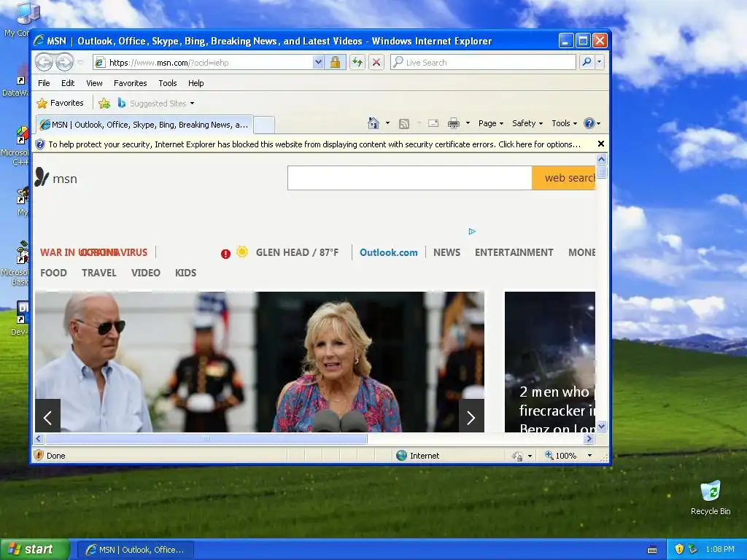Click the Security Center tray shield icon
Viewport: 747px width, 560px height.
679,549
